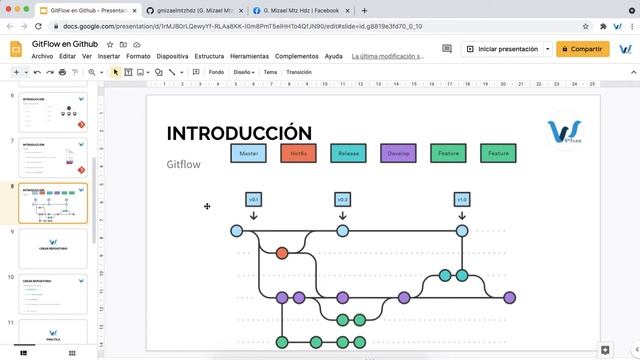Open the Estructura menu

tap(209, 56)
